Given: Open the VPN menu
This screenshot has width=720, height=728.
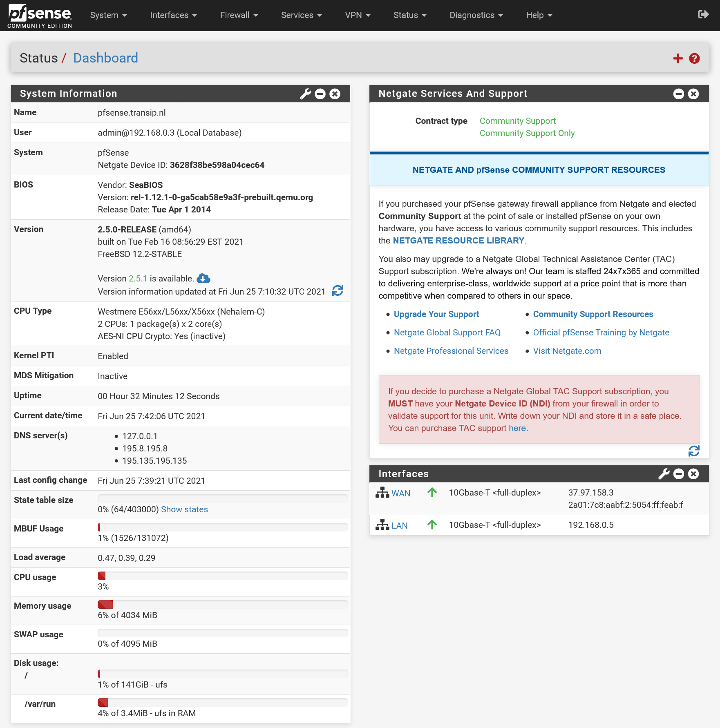Looking at the screenshot, I should [358, 15].
